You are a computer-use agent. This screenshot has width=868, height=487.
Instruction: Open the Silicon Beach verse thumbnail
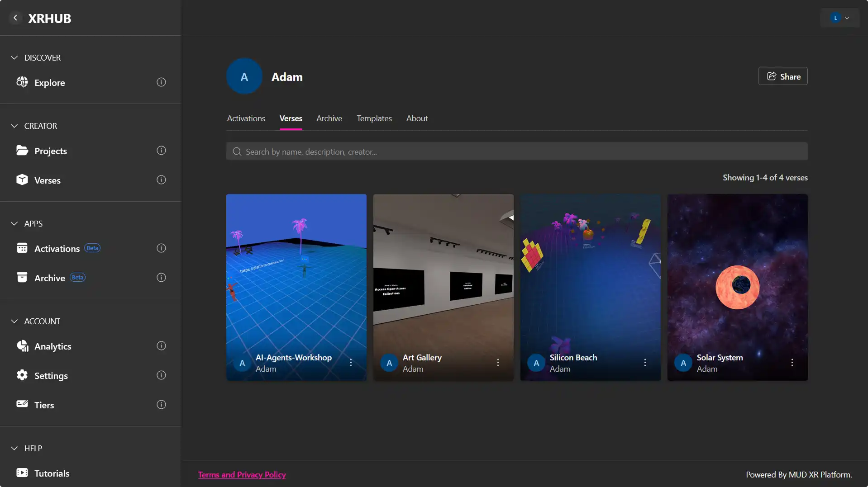[x=590, y=287]
